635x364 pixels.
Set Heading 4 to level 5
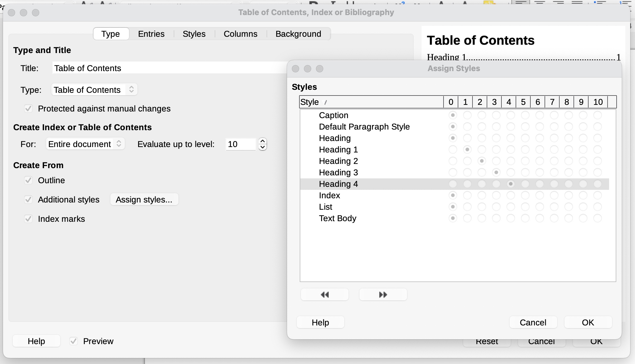tap(525, 184)
